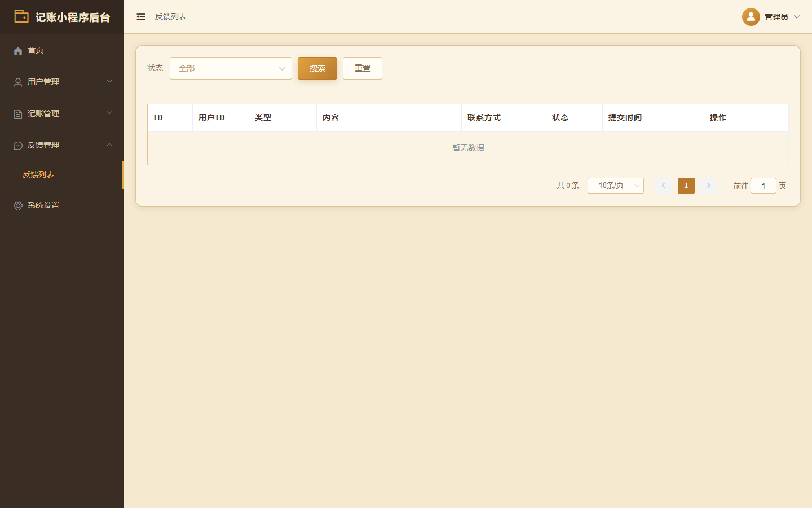Click the wallet logo icon
812x508 pixels.
(21, 16)
